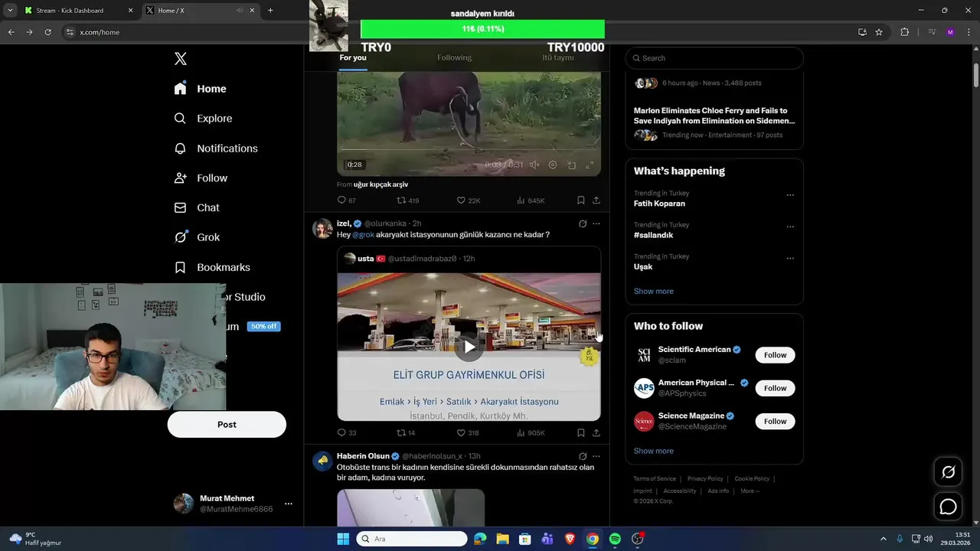
Task: Bookmark izel's post about akaryakıt istasyonu
Action: click(x=581, y=432)
